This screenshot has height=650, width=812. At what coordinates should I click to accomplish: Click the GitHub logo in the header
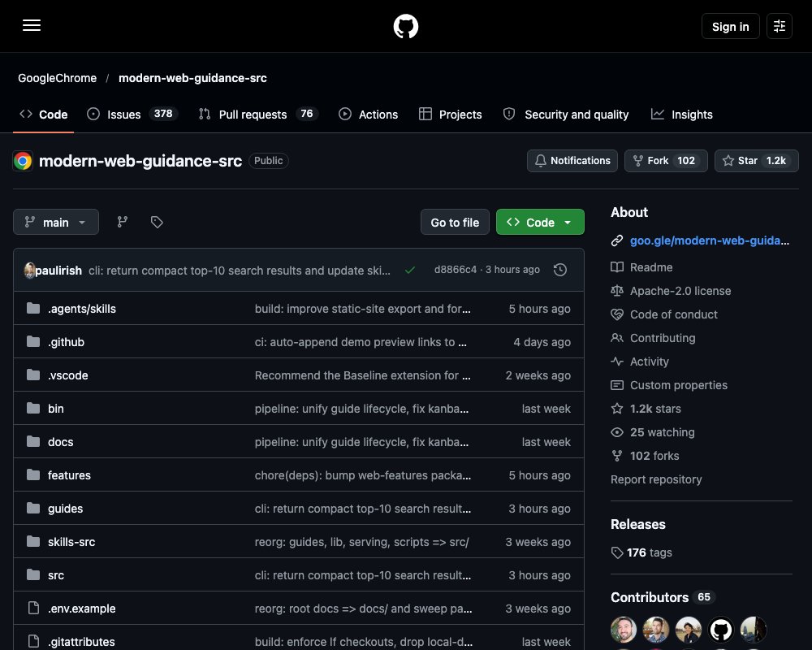(x=405, y=26)
